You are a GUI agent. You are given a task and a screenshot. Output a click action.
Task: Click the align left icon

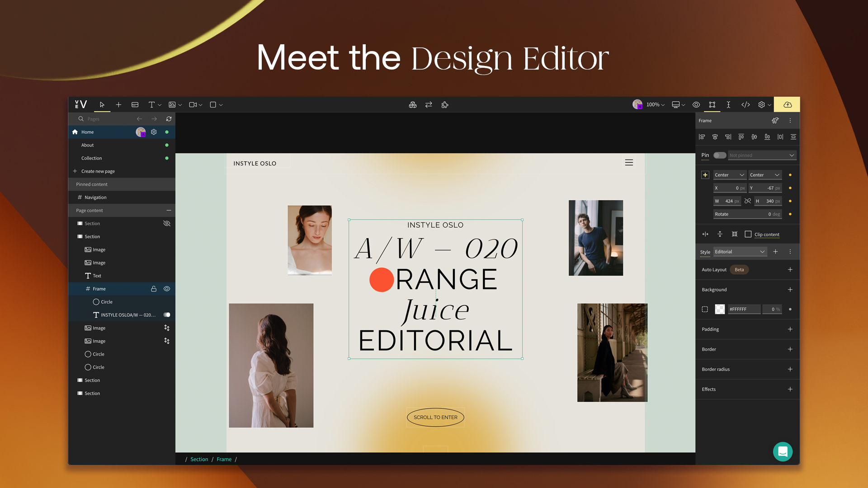point(702,137)
